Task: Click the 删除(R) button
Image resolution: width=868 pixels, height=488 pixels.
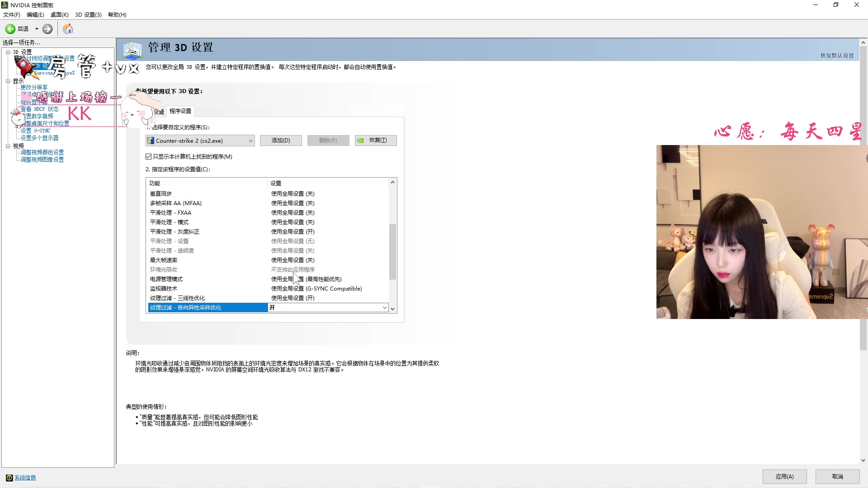Action: click(x=328, y=141)
